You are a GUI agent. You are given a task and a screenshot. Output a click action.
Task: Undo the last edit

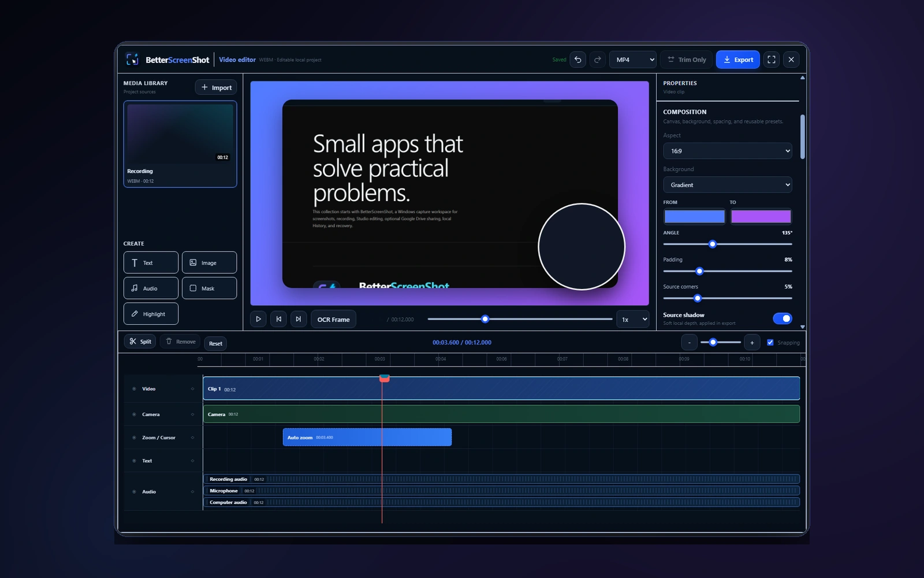click(x=577, y=60)
